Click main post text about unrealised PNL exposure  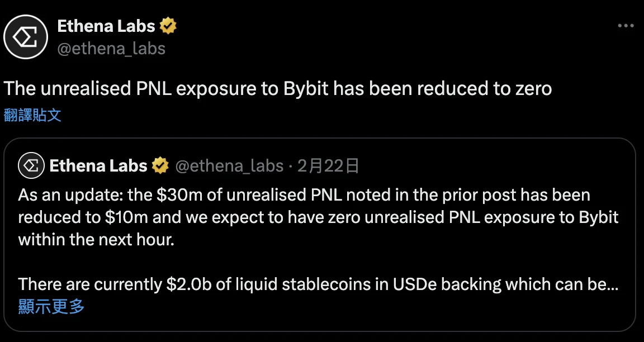coord(278,89)
